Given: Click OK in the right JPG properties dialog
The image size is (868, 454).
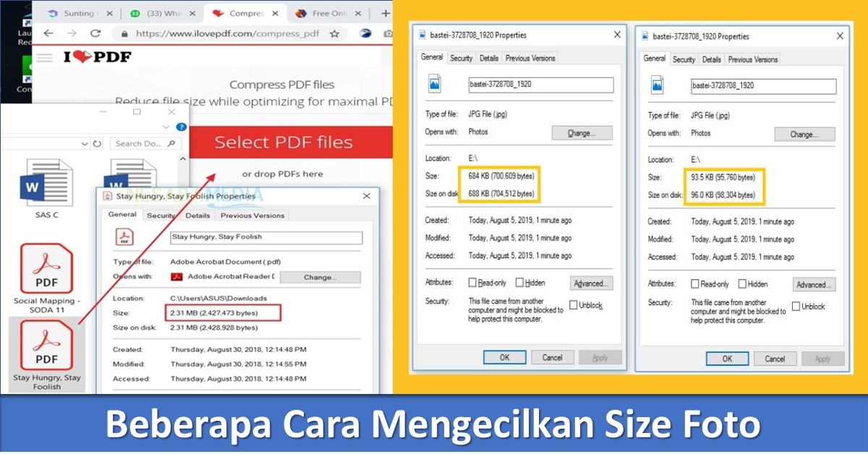Looking at the screenshot, I should pos(727,359).
